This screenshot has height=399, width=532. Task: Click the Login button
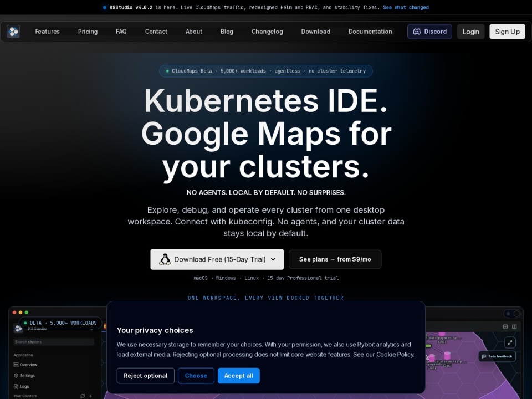[x=470, y=32]
